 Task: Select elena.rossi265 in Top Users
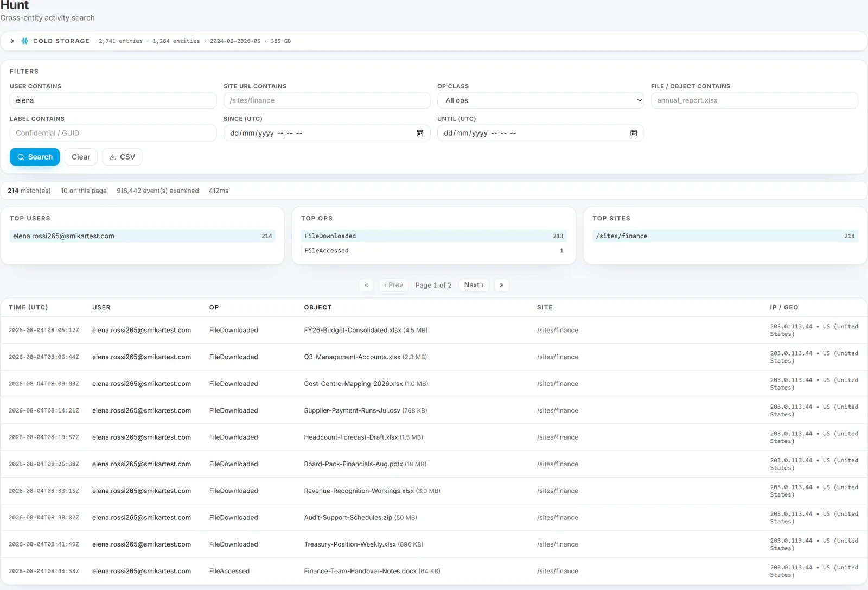[143, 236]
